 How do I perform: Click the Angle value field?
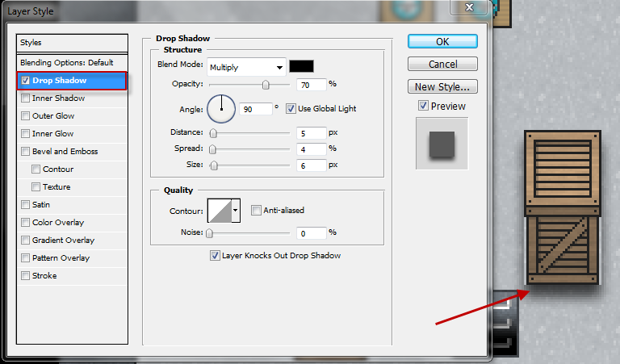point(256,110)
